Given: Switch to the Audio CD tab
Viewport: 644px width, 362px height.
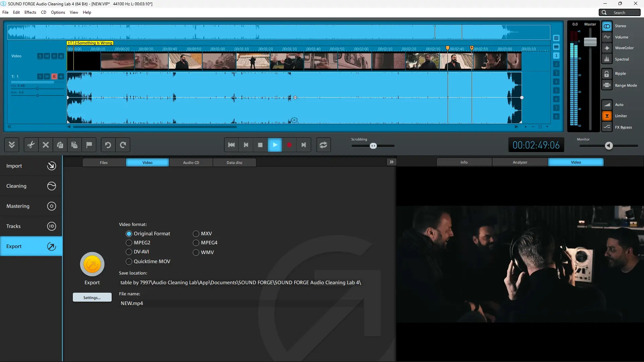Looking at the screenshot, I should [191, 163].
